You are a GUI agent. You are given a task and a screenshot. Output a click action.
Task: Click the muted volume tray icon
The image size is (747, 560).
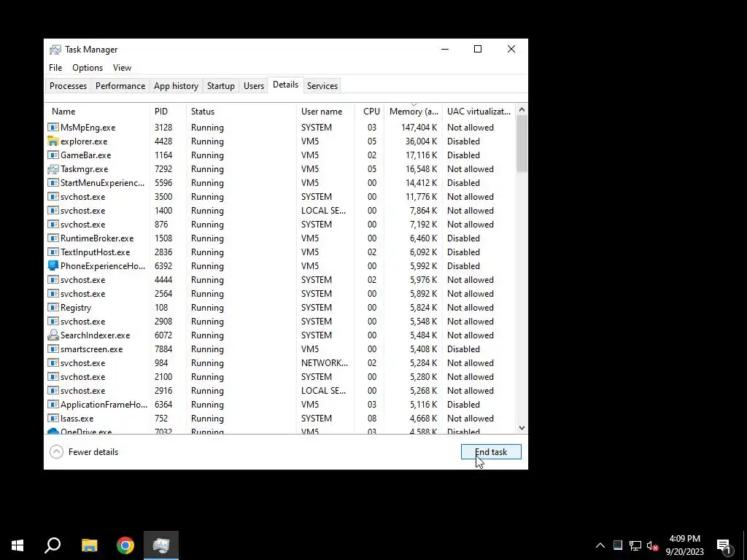(652, 545)
